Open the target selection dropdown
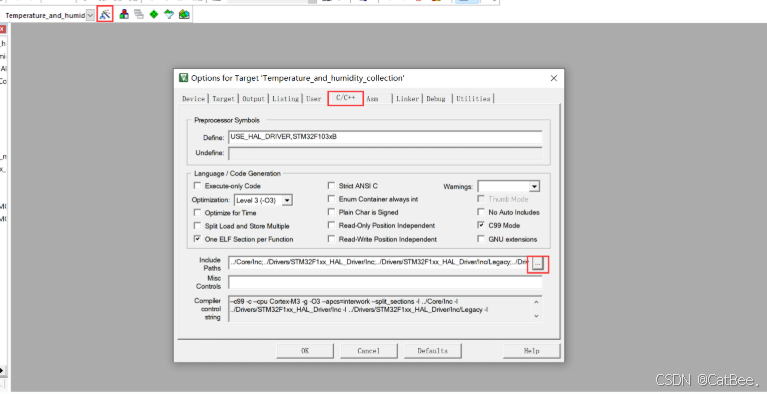This screenshot has height=394, width=767. coord(90,15)
